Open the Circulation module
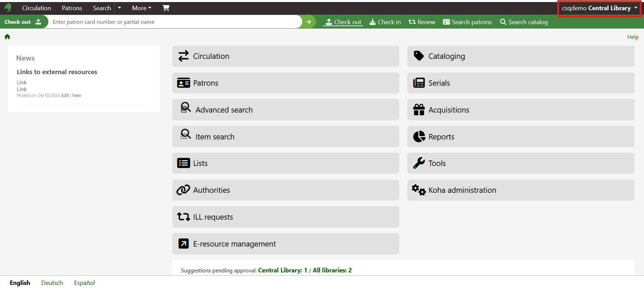This screenshot has width=644, height=288. (x=286, y=56)
